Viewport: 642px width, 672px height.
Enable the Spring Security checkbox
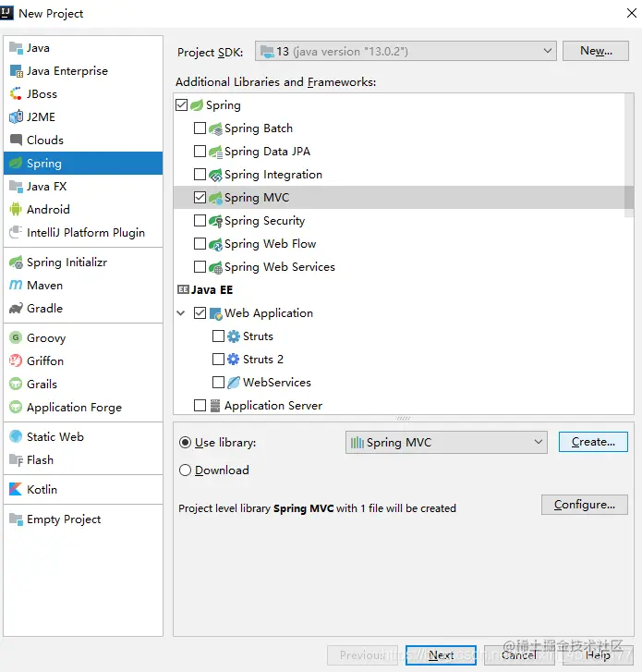(x=200, y=221)
